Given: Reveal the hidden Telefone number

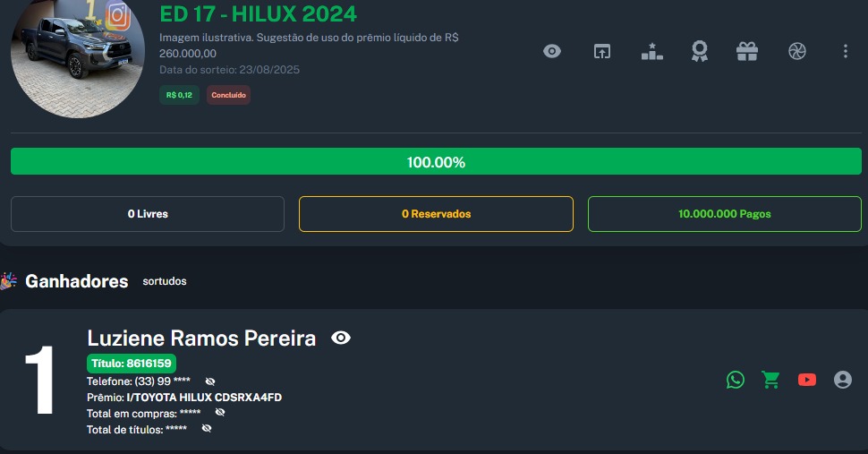Looking at the screenshot, I should pyautogui.click(x=210, y=381).
